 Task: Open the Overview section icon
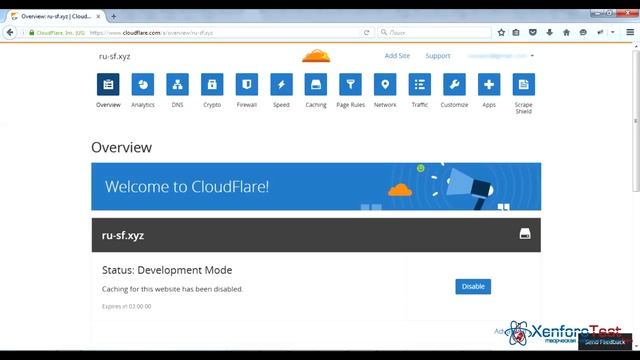108,84
